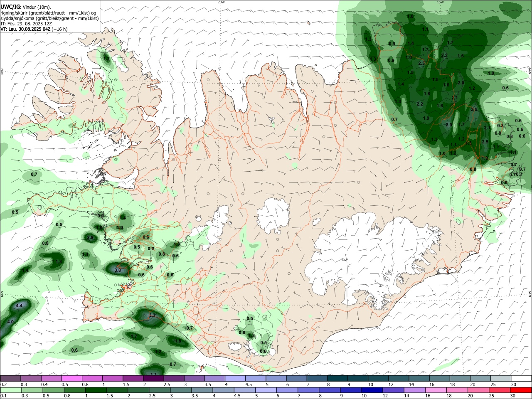Click the light pink lower-scale swatch between 16 and 18
Viewport: 532px width, 399px height.
click(436, 390)
